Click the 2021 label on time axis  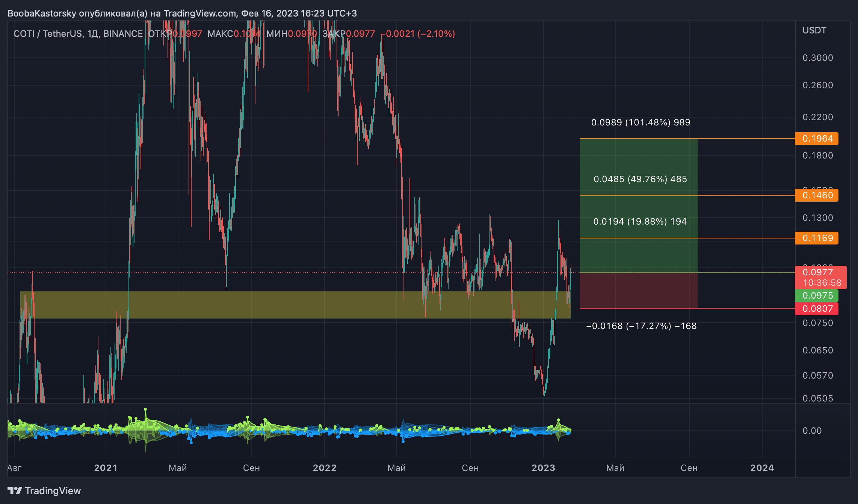click(x=106, y=468)
